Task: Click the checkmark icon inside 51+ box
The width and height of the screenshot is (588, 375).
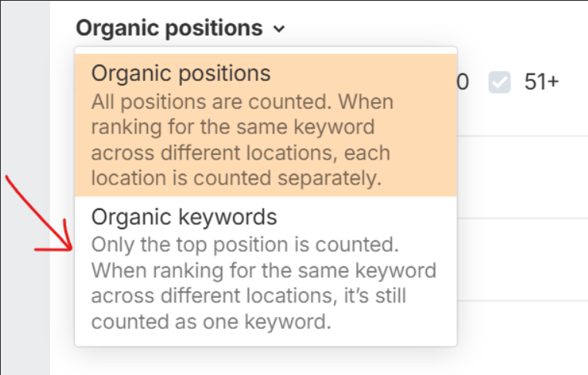Action: [500, 83]
